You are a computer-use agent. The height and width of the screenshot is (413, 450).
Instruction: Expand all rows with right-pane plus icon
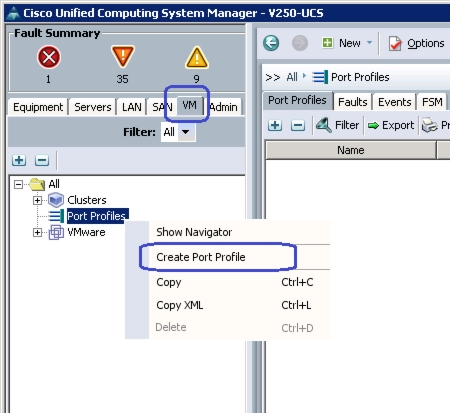click(275, 125)
